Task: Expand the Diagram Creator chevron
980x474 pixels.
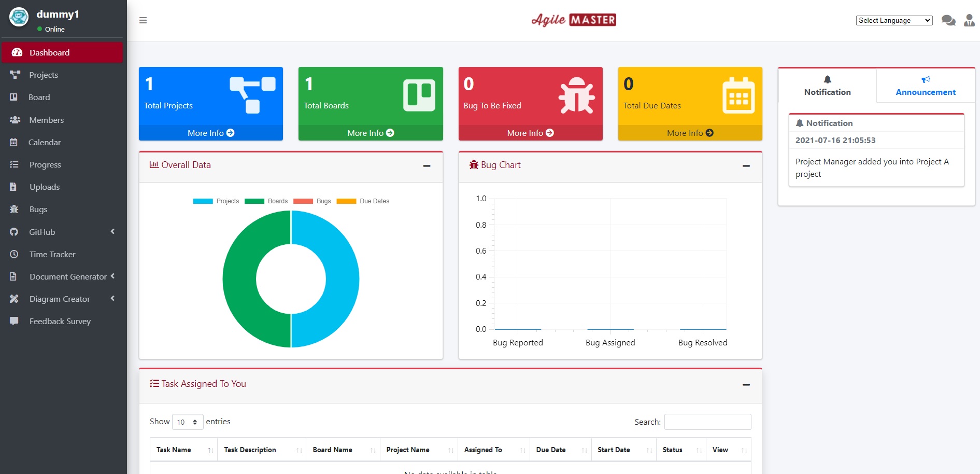Action: [112, 298]
